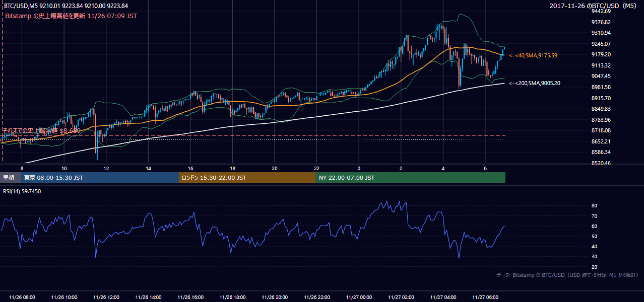Click the 9113.32 price axis value
The height and width of the screenshot is (302, 644).
tap(601, 65)
